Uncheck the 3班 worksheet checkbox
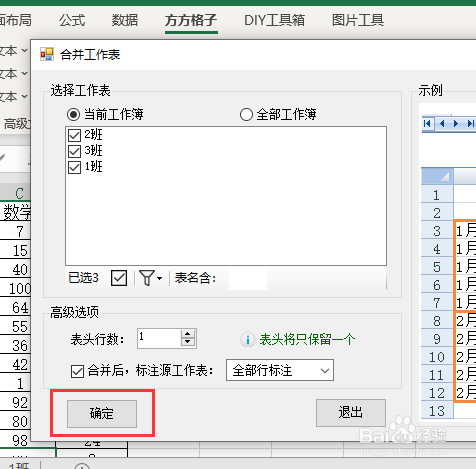Viewport: 476px width, 469px height. [74, 151]
